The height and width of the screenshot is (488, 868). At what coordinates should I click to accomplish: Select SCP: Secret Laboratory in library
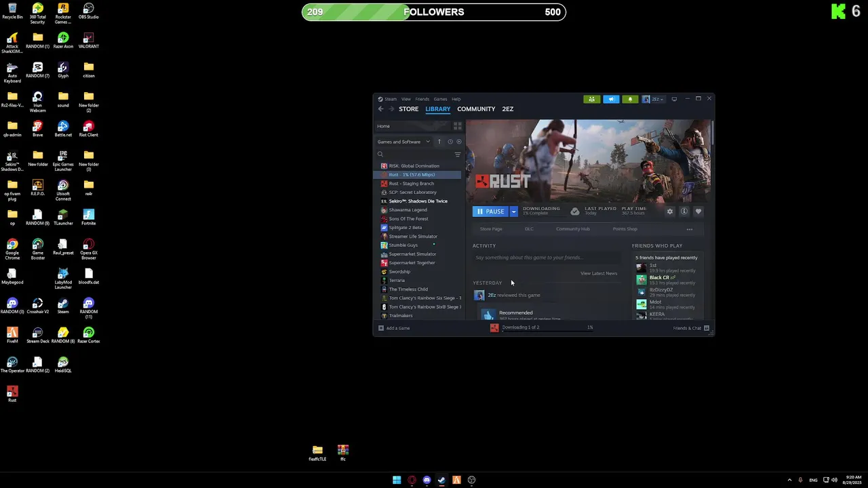click(x=418, y=192)
